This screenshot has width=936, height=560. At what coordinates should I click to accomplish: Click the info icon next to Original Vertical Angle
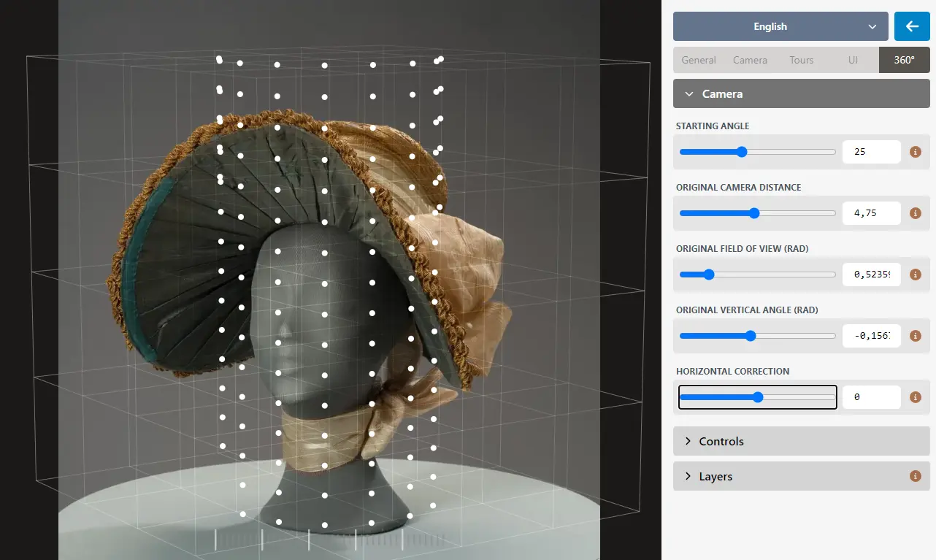916,336
